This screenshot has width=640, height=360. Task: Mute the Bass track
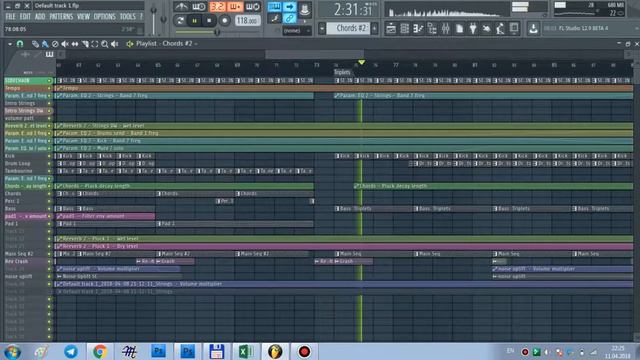(50, 209)
